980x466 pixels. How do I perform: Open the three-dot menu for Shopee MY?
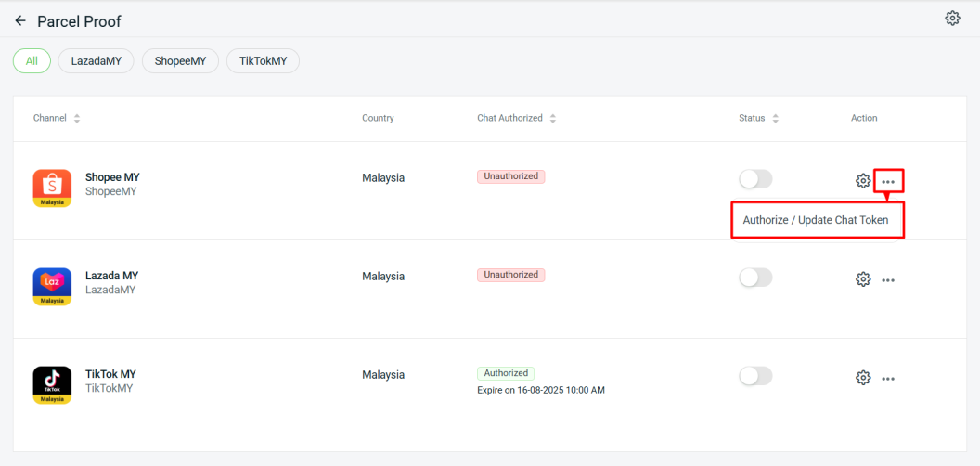pos(888,181)
